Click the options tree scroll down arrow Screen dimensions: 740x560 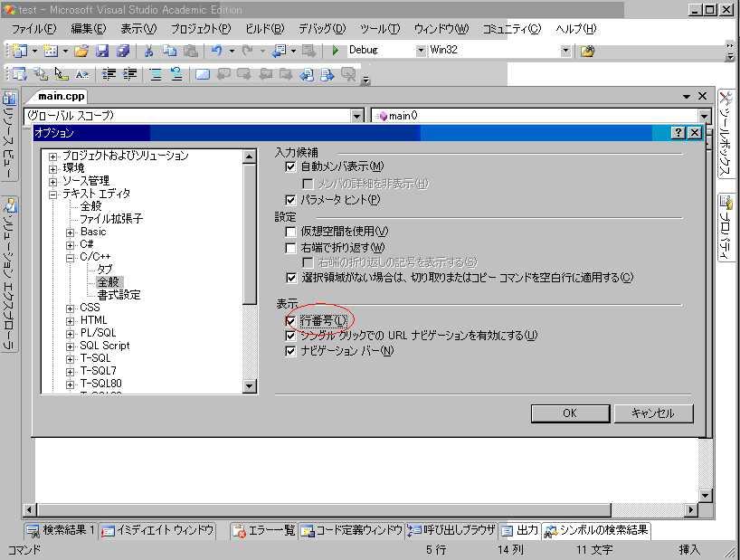[x=251, y=387]
